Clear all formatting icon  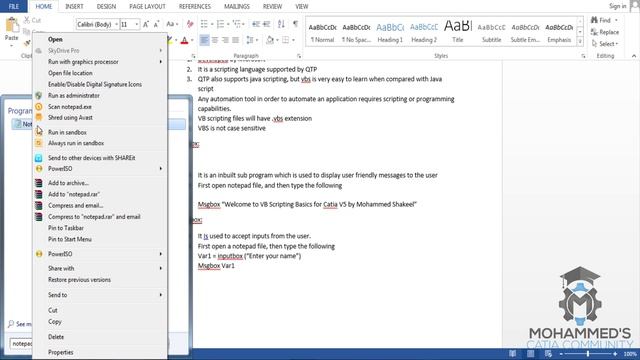190,24
